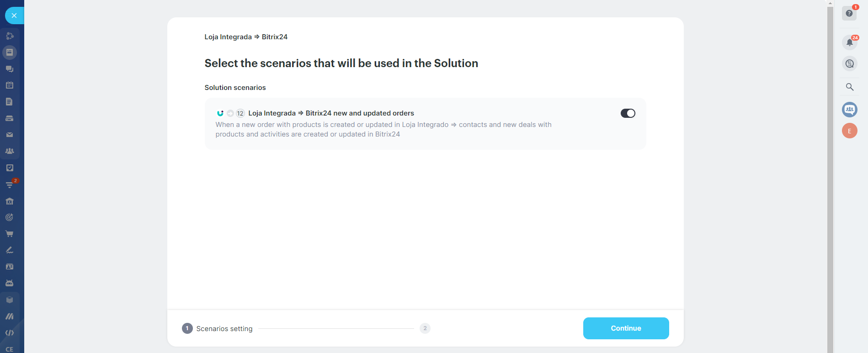This screenshot has height=353, width=868.
Task: Open the mail envelope icon in sidebar
Action: coord(10,135)
